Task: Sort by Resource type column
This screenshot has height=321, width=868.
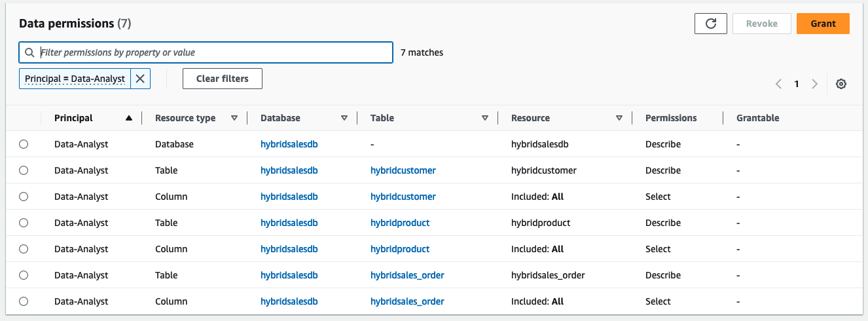Action: [x=234, y=119]
